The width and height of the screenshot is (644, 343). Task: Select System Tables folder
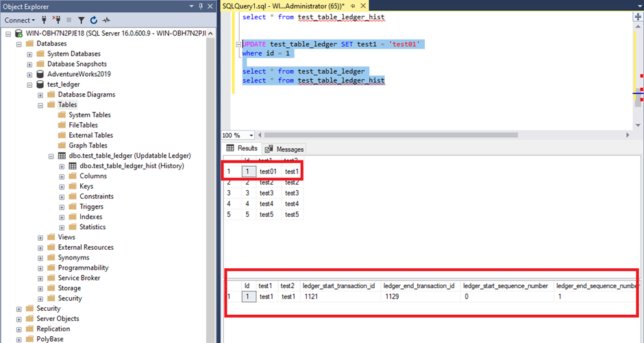tap(84, 115)
